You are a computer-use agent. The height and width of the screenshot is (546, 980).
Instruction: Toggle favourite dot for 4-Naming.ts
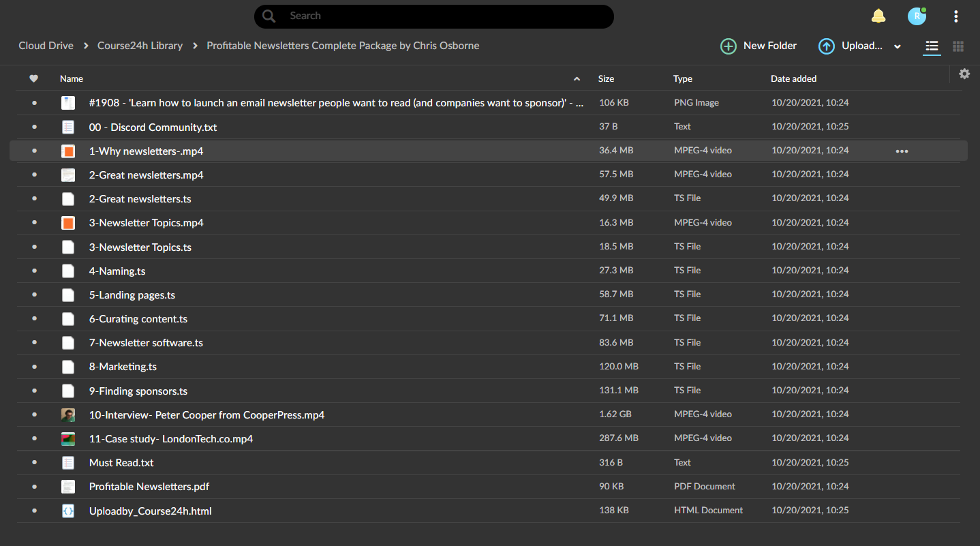click(x=34, y=271)
